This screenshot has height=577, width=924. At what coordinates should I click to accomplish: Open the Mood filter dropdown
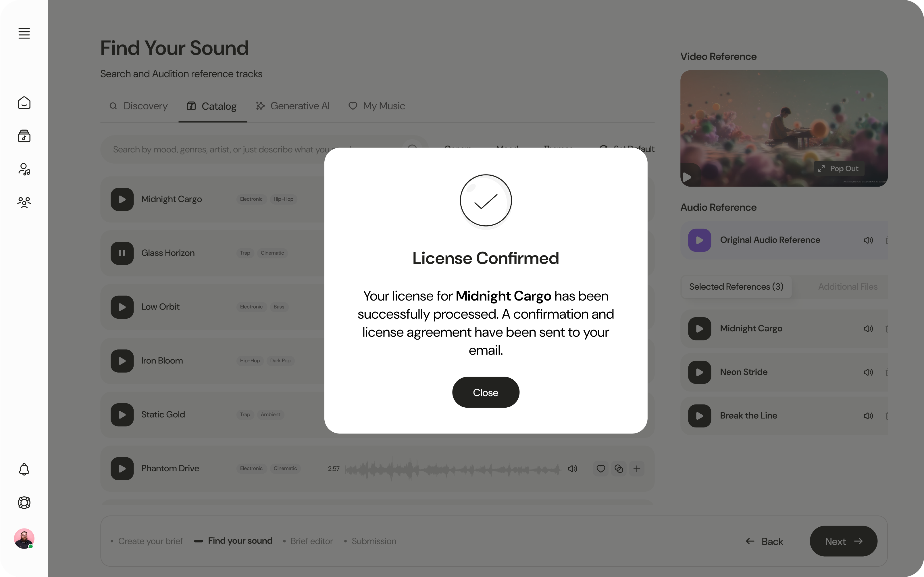pos(507,149)
